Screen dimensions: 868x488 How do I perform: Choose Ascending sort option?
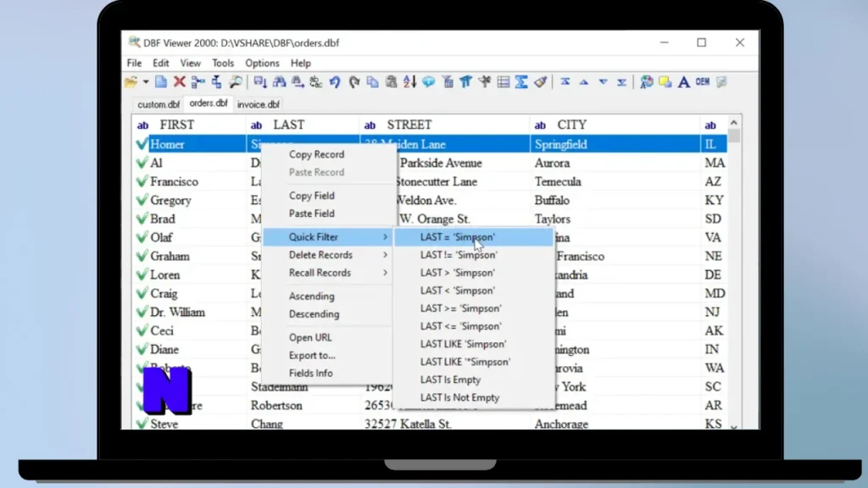click(x=328, y=296)
